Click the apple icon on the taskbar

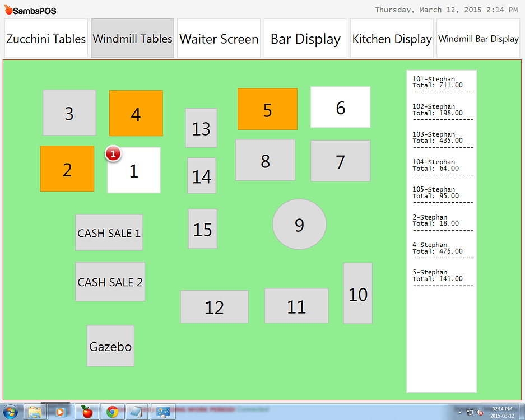pyautogui.click(x=87, y=411)
